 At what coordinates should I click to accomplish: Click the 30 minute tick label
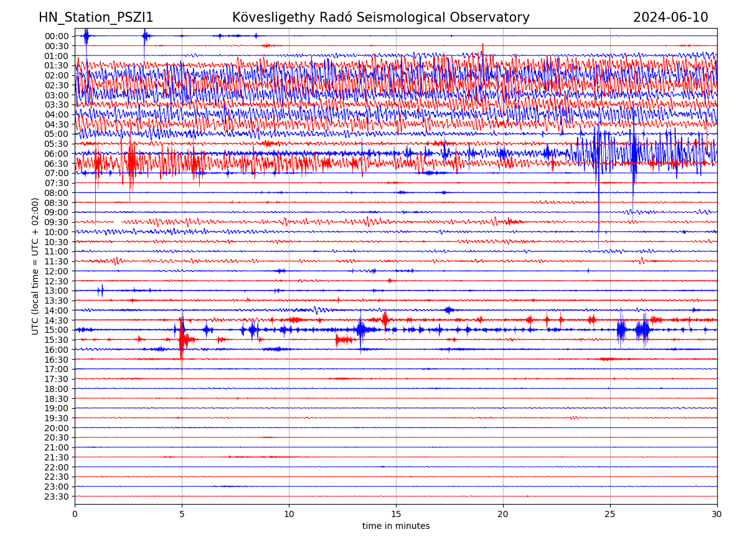717,514
